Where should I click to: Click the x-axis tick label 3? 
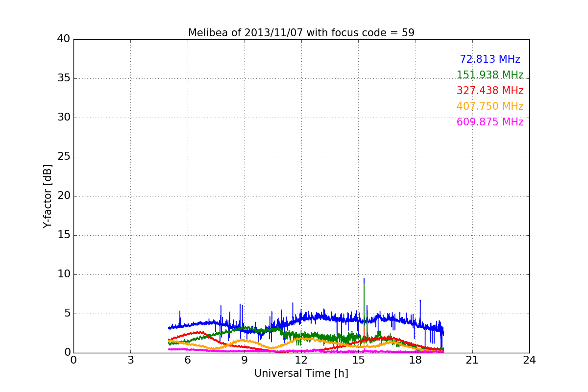click(130, 360)
